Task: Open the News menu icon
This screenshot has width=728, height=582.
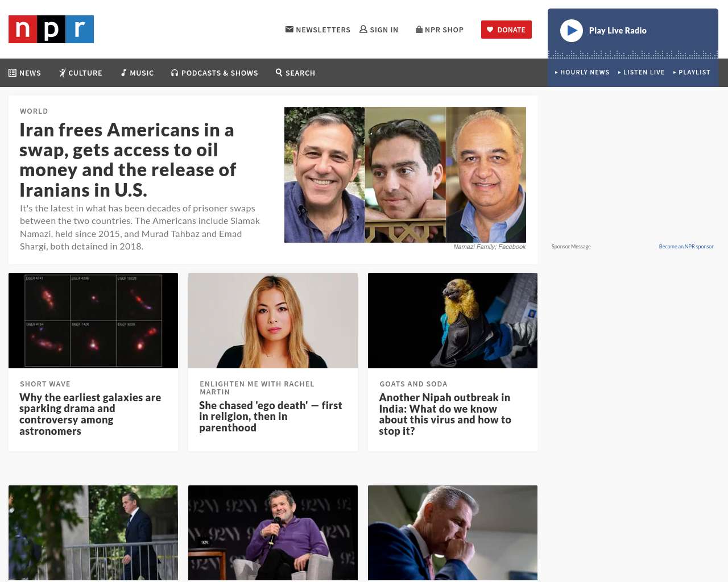Action: [13, 73]
